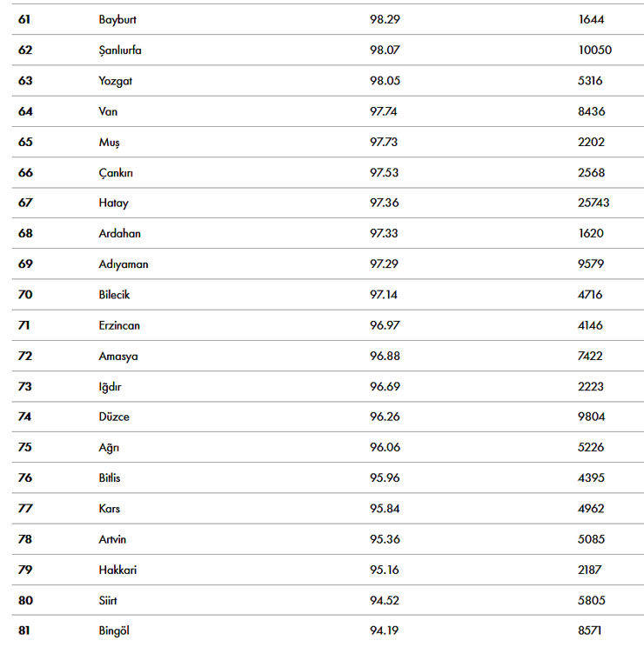Select the rank number 78
Screen dimensions: 644x654
(x=25, y=539)
